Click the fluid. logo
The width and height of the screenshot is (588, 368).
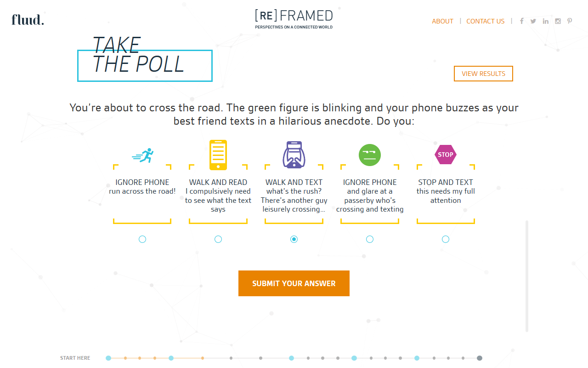tap(28, 20)
